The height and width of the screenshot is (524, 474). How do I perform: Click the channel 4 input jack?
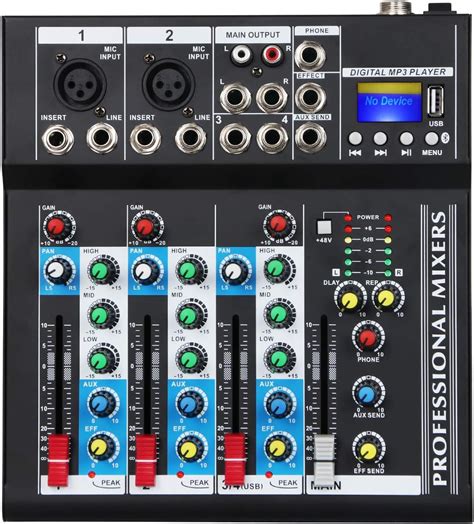pos(272,138)
